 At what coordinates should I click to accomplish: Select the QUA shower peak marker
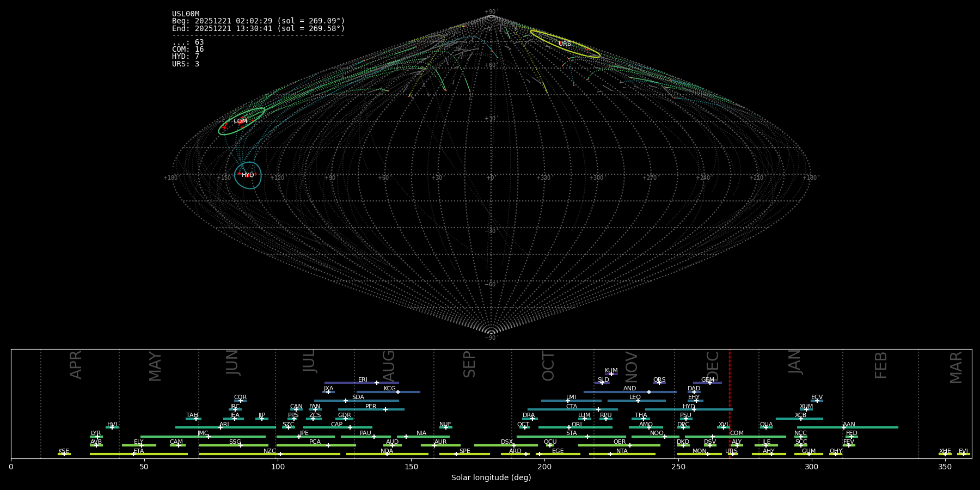click(766, 427)
